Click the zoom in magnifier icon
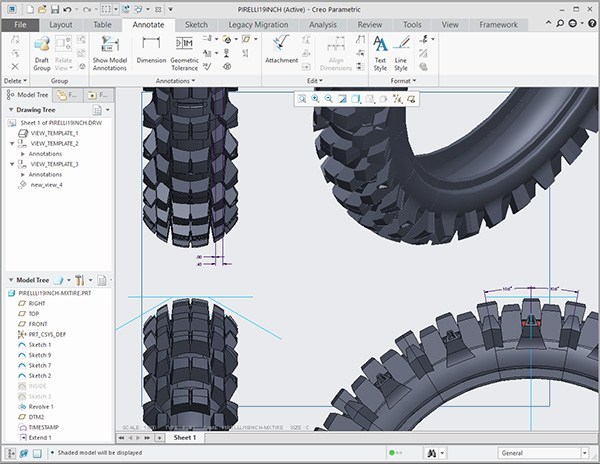This screenshot has width=600, height=464. pos(315,99)
